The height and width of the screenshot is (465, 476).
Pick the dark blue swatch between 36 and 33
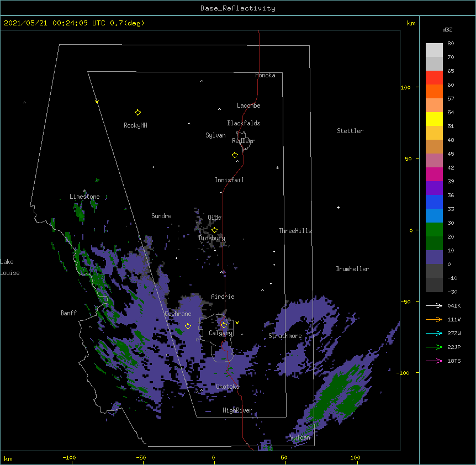[434, 202]
